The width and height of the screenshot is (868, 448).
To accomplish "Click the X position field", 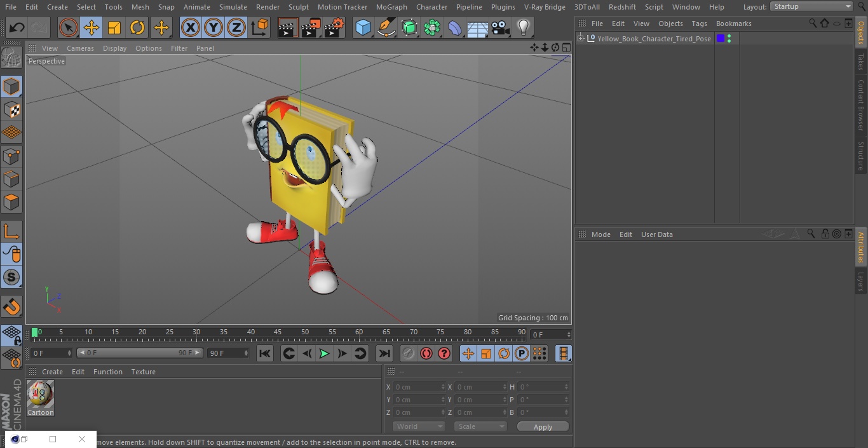I will click(x=419, y=387).
